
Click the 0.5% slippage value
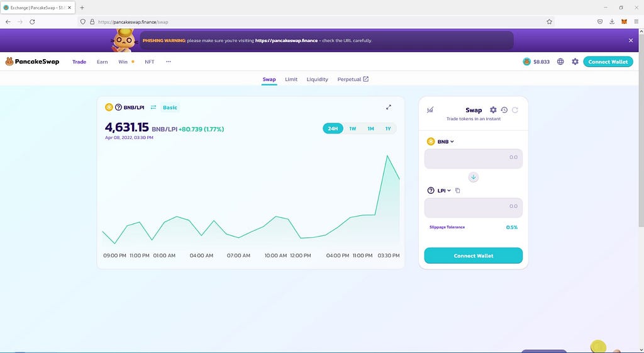pos(512,227)
